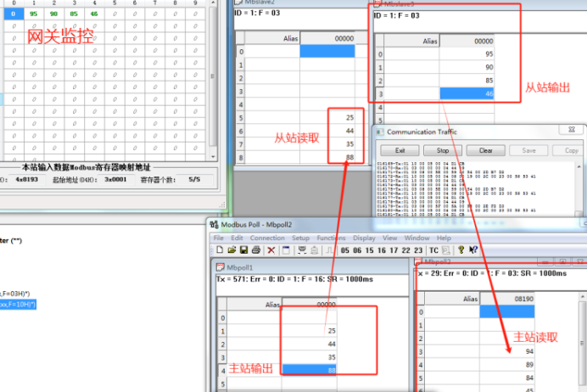Open the Edit menu in Modbus Poll
This screenshot has width=587, height=392.
pyautogui.click(x=237, y=238)
